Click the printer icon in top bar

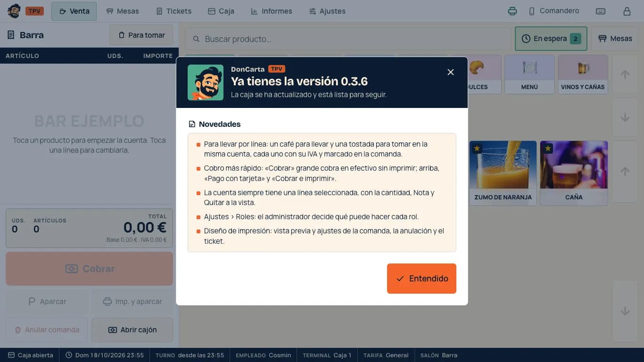(512, 11)
